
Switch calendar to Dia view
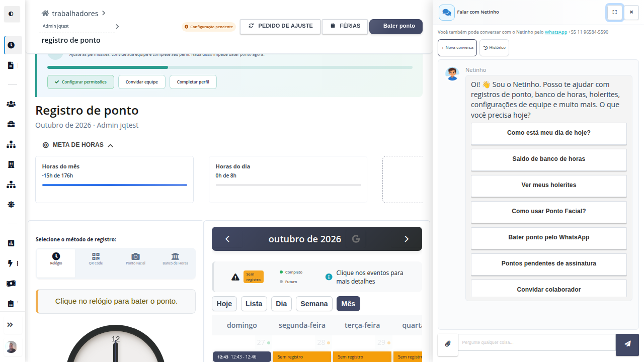pyautogui.click(x=281, y=304)
